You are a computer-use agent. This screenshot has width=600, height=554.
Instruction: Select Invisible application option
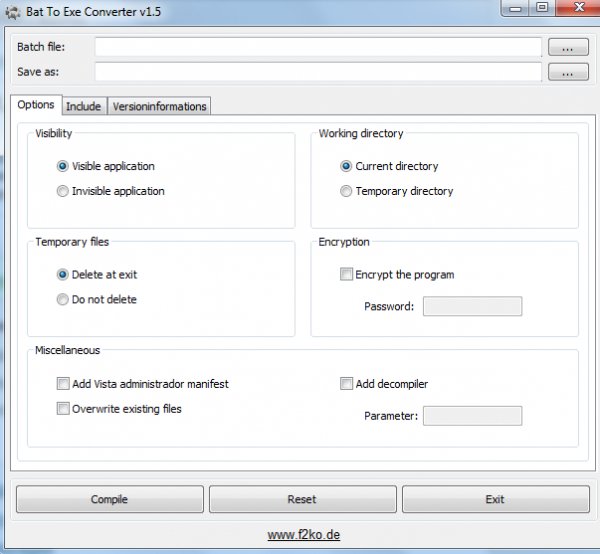click(x=63, y=191)
